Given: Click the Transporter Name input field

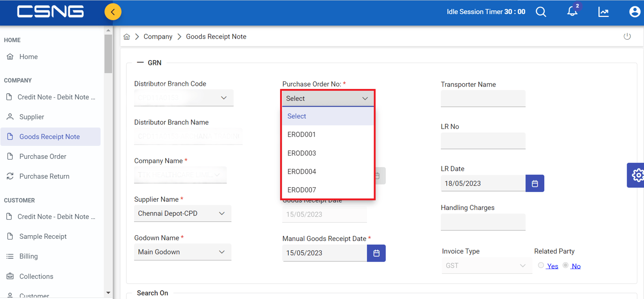Looking at the screenshot, I should click(483, 98).
